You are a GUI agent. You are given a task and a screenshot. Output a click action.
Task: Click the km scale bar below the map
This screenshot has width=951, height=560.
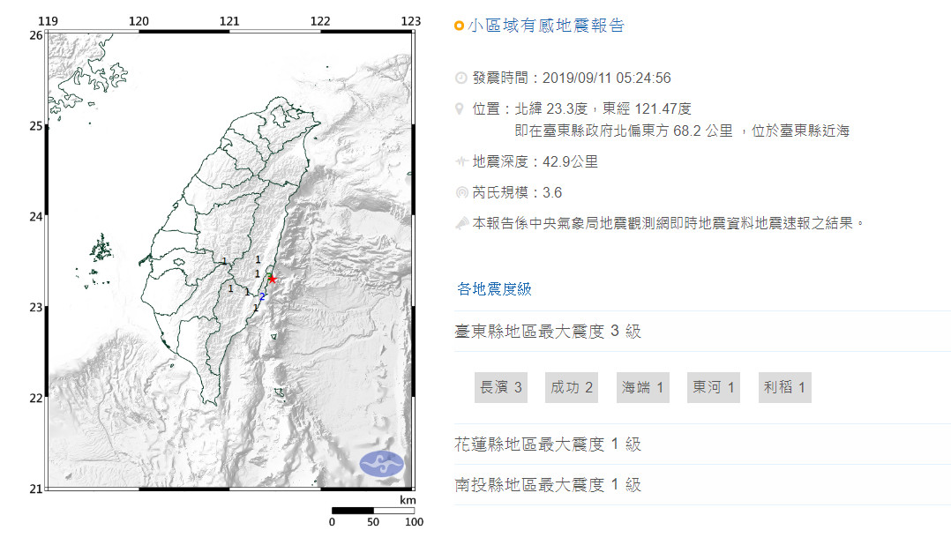click(x=372, y=511)
